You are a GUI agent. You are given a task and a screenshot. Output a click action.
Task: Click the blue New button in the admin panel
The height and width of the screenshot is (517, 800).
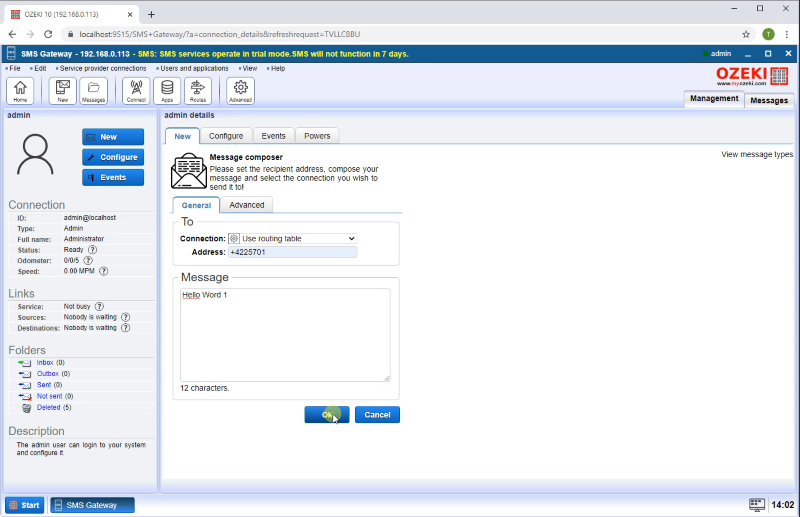tap(113, 137)
